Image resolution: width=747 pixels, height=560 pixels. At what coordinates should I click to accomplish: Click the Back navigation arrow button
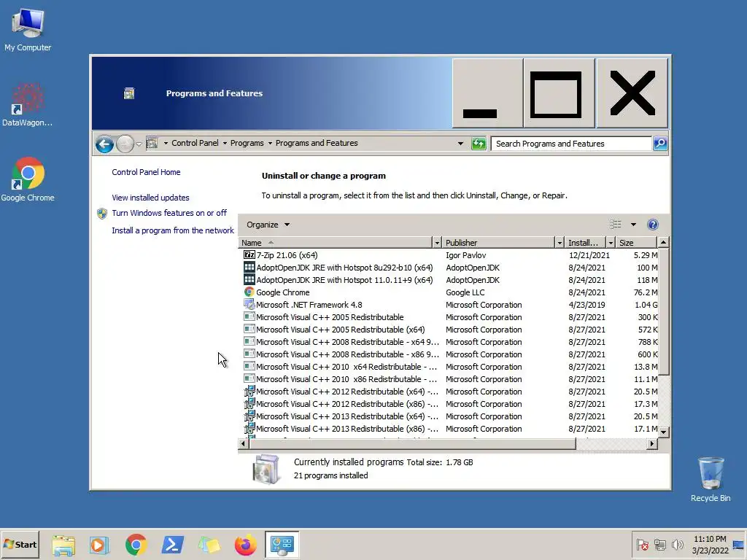(104, 144)
